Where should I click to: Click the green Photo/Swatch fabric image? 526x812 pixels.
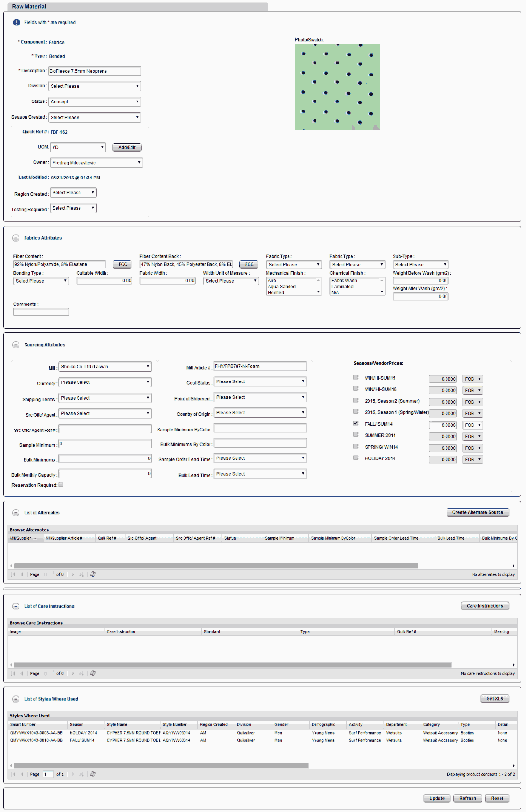tap(337, 87)
